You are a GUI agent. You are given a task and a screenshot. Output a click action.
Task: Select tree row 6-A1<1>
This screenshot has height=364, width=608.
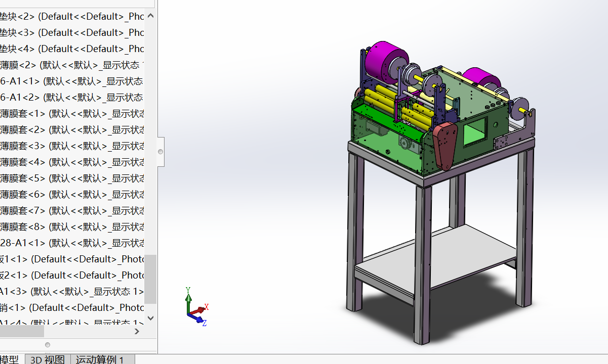pyautogui.click(x=72, y=81)
